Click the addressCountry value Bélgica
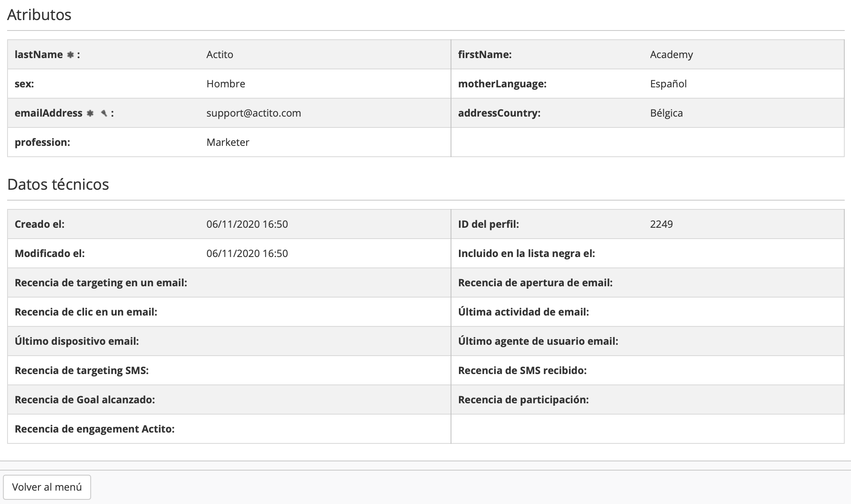Screen dimensions: 851x504 click(x=666, y=113)
